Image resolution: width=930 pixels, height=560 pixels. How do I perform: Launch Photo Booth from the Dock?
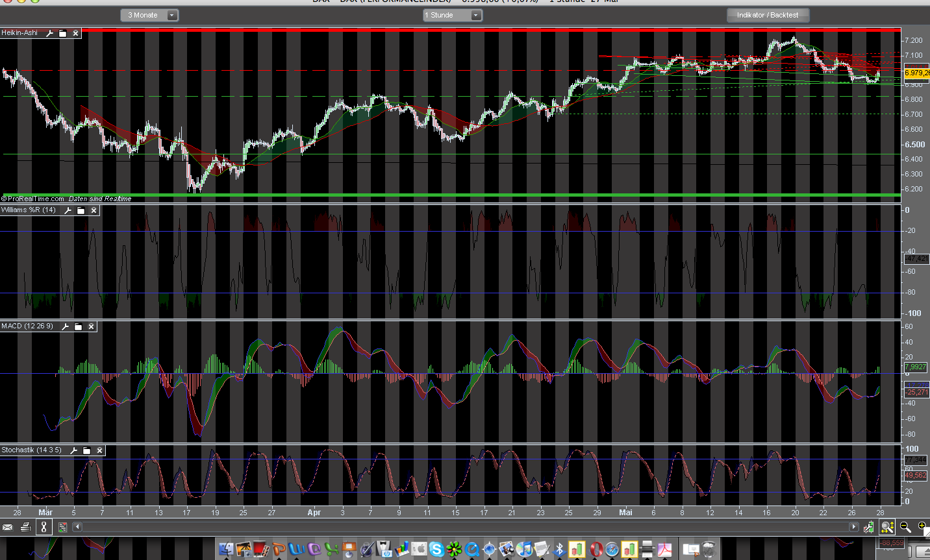(262, 550)
